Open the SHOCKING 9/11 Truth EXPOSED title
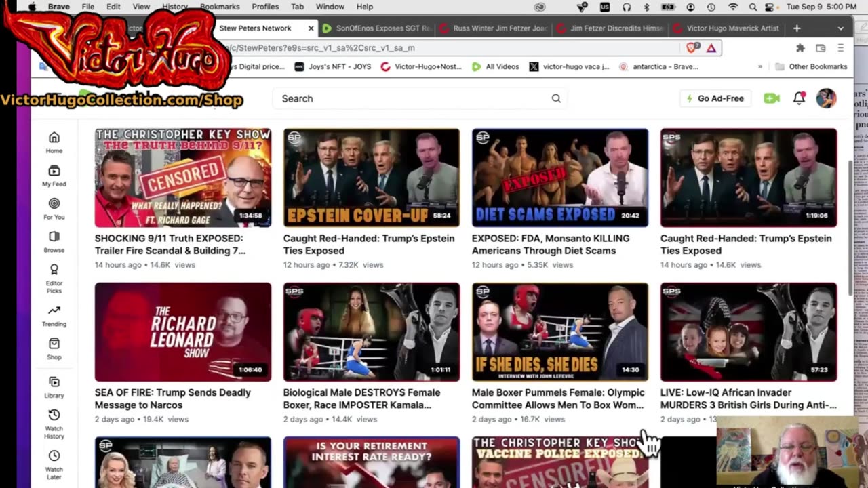This screenshot has height=488, width=868. coord(169,245)
